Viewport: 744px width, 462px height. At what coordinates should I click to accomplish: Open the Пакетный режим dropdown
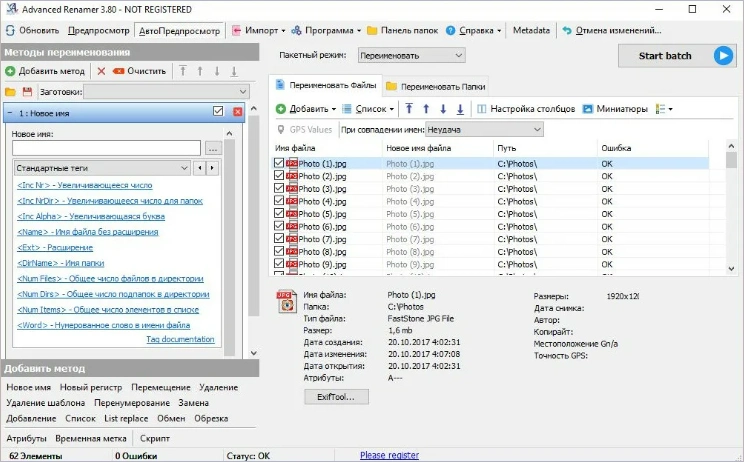(x=410, y=55)
